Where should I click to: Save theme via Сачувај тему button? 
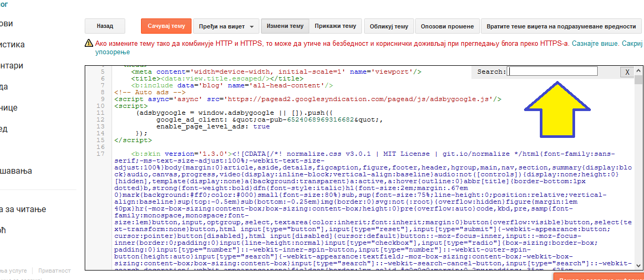pyautogui.click(x=166, y=26)
